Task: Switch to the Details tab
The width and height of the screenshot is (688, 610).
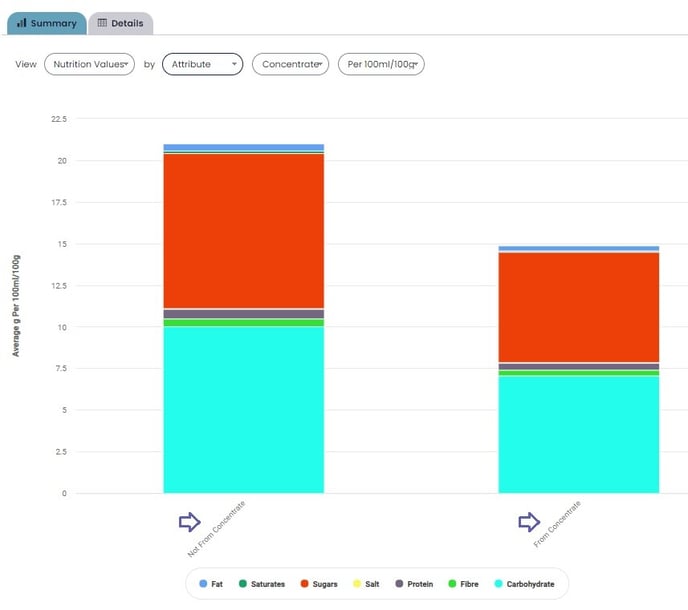Action: [x=120, y=23]
